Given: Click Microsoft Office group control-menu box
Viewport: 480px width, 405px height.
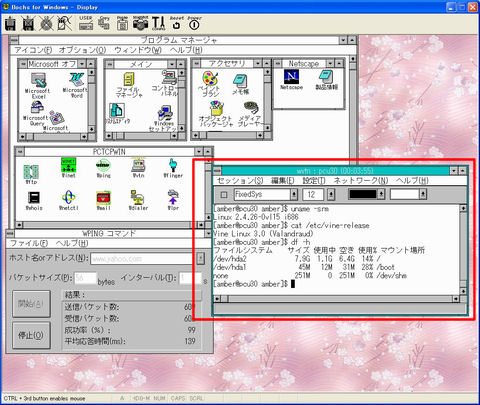Looking at the screenshot, I should click(23, 63).
